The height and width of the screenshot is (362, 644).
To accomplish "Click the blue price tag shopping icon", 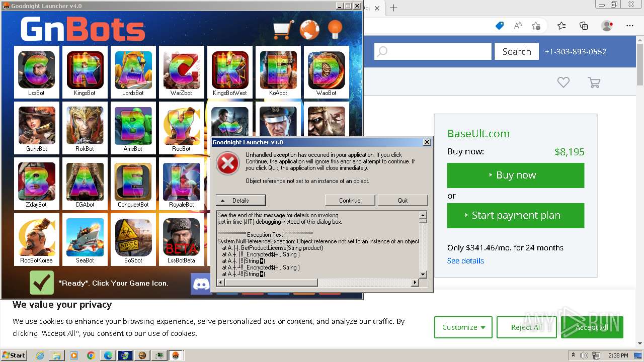I will (x=500, y=26).
